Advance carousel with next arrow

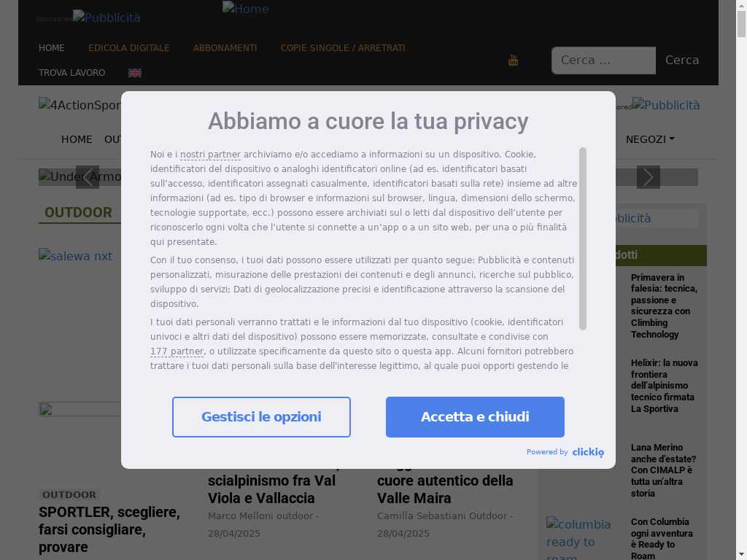coord(649,177)
